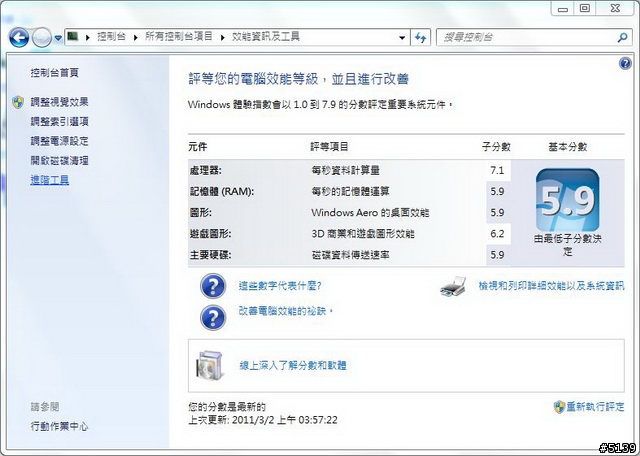This screenshot has height=456, width=640.
Task: Click 磁碟資料傳送速率 text
Action: pyautogui.click(x=350, y=255)
